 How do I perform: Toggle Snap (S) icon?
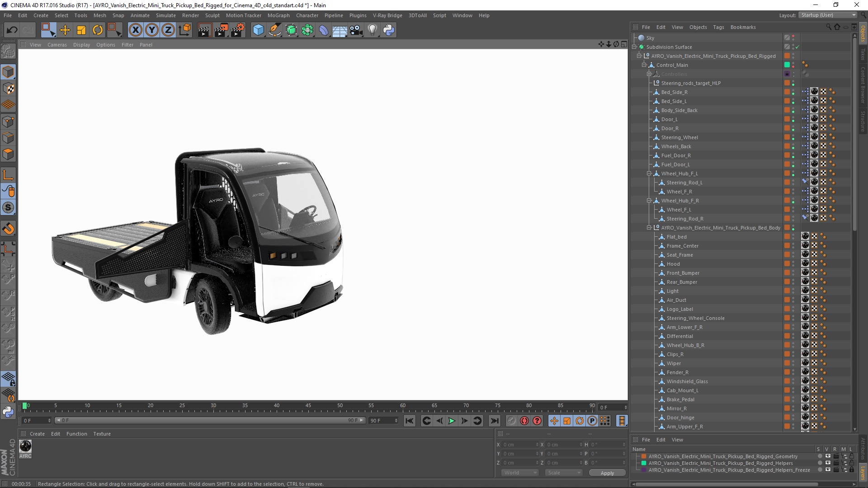[x=8, y=207]
